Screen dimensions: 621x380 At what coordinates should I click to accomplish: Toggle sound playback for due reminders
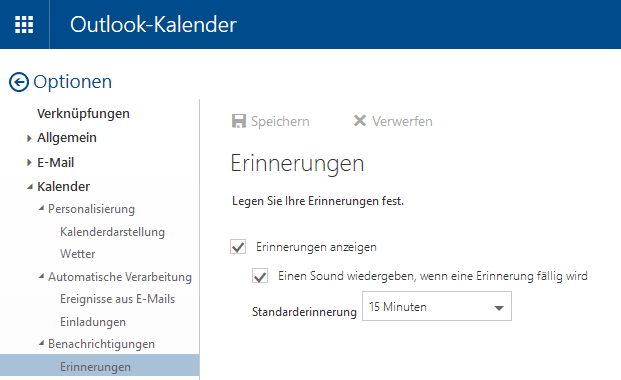point(260,276)
